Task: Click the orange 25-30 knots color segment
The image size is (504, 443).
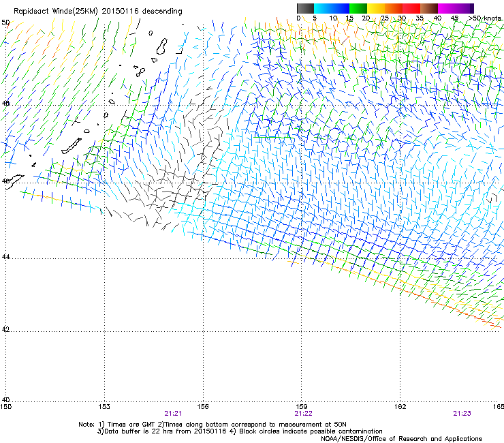Action: tap(394, 8)
